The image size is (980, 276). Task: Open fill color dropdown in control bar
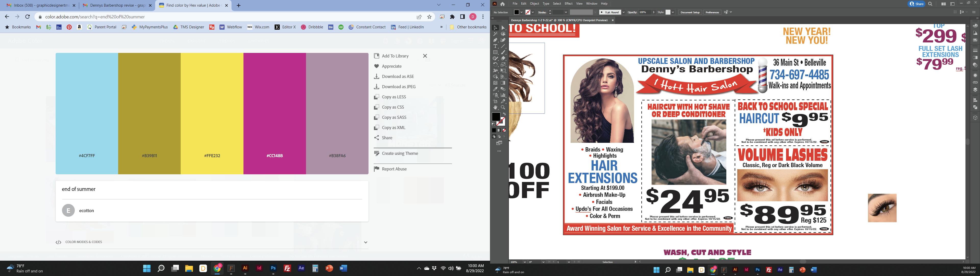coord(522,12)
